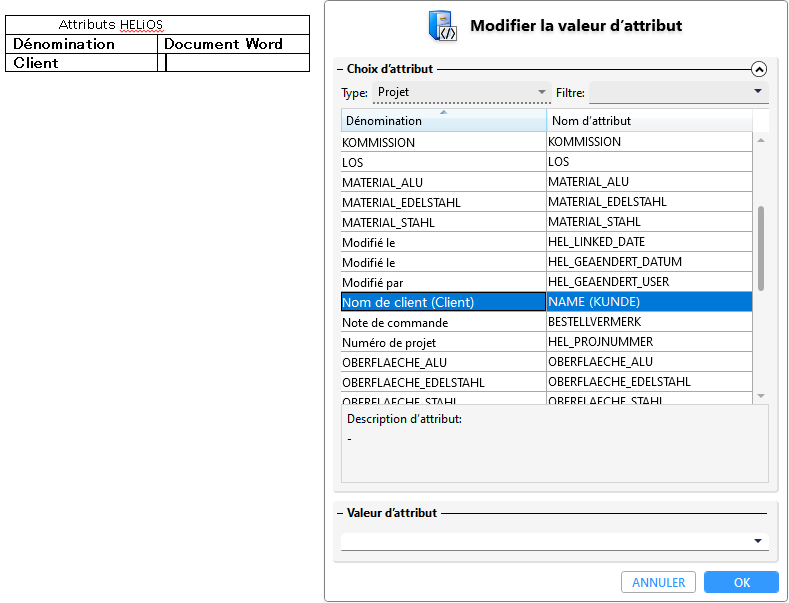Collapse the Choix d'attribut section
Screen dimensions: 789x603
tap(758, 69)
